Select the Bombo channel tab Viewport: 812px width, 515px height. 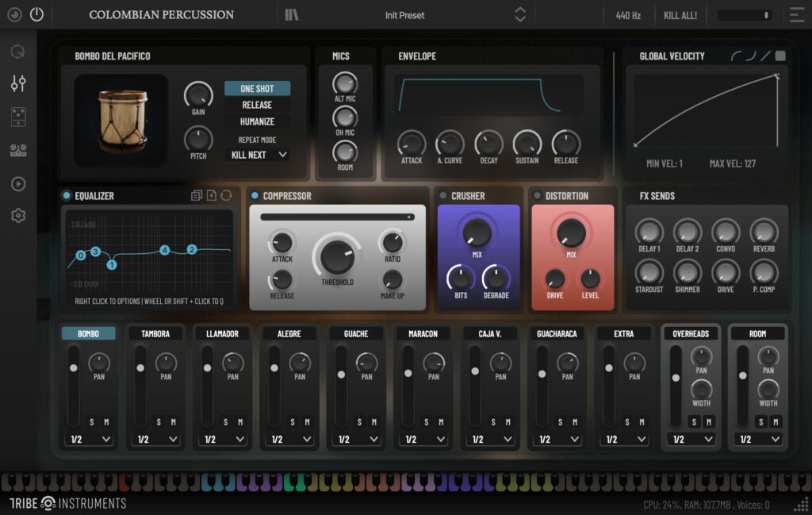coord(89,333)
